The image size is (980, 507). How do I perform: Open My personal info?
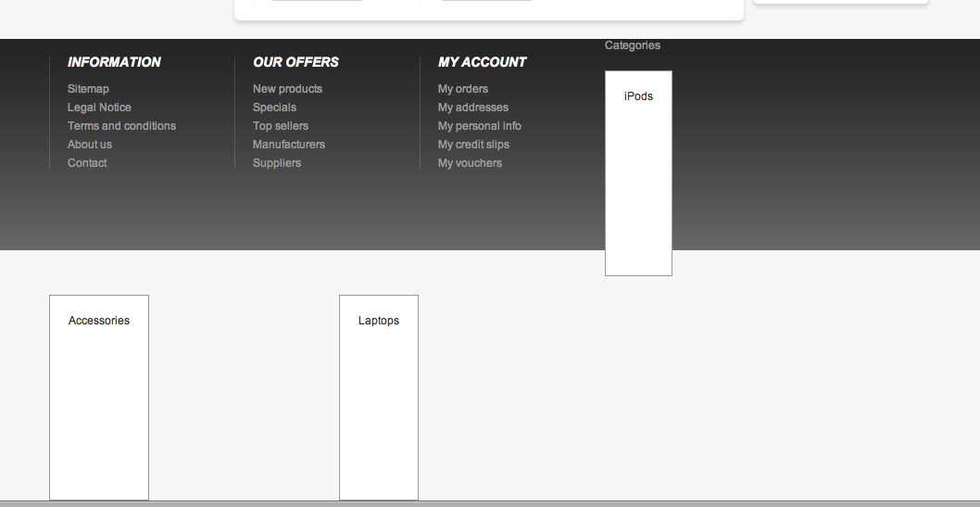pyautogui.click(x=480, y=126)
